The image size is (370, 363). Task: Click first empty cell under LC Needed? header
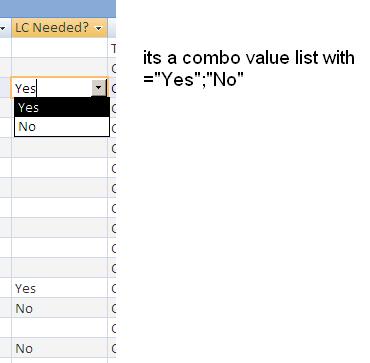click(59, 48)
